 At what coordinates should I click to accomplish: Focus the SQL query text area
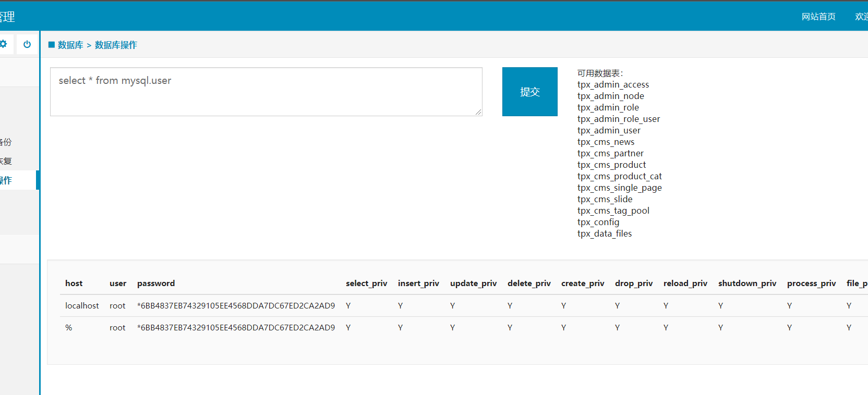(266, 92)
